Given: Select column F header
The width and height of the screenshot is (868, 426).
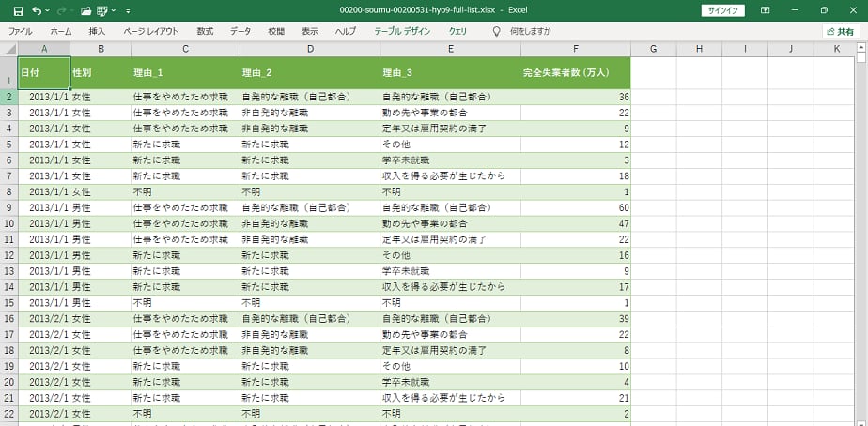Looking at the screenshot, I should pos(576,49).
